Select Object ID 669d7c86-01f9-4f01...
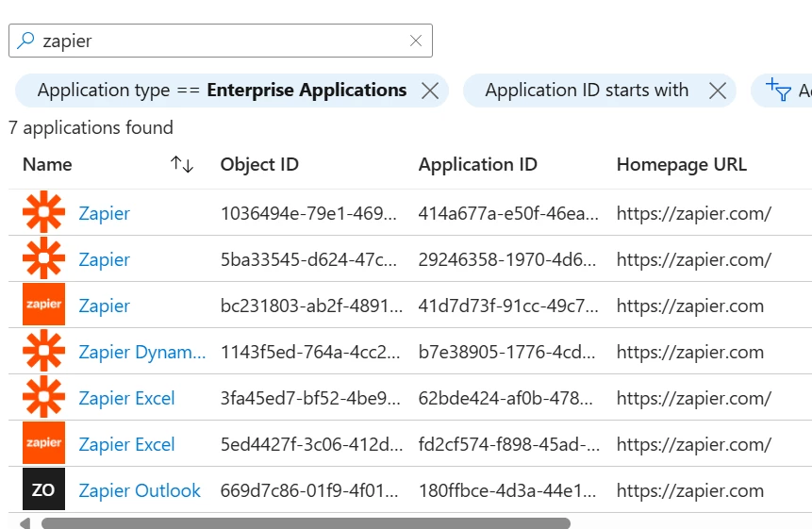Screen dimensions: 812x529 (309, 490)
